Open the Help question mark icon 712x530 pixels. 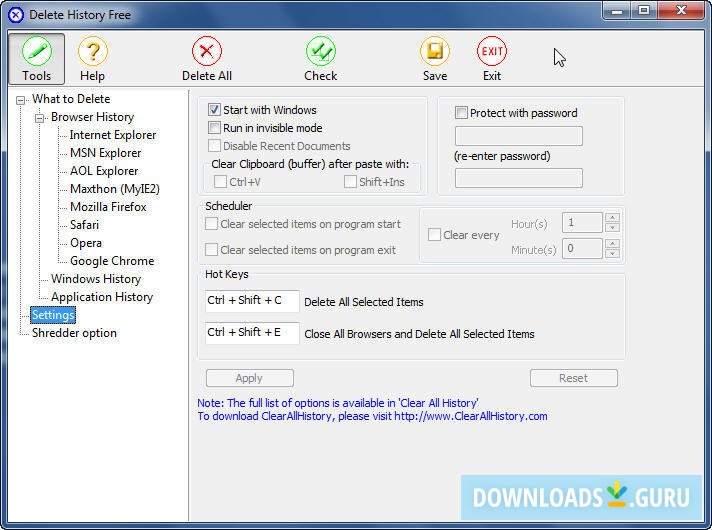[93, 51]
